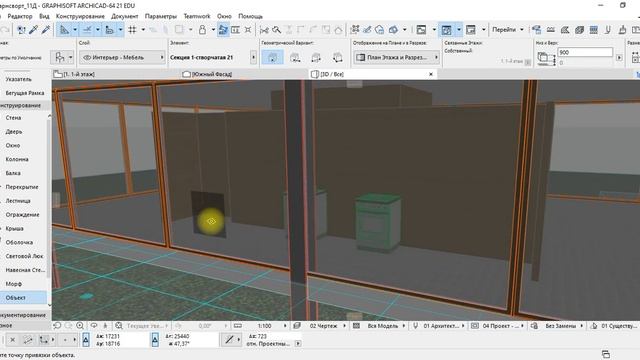Click the find and select magnifier icon
The height and width of the screenshot is (360, 640).
tap(276, 30)
